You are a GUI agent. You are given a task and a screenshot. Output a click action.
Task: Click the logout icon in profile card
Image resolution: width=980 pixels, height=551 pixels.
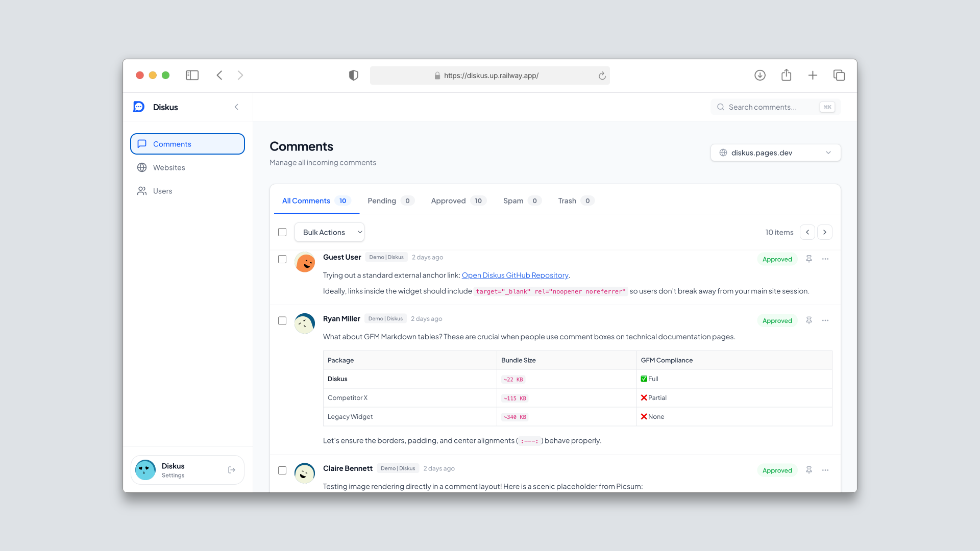coord(232,470)
